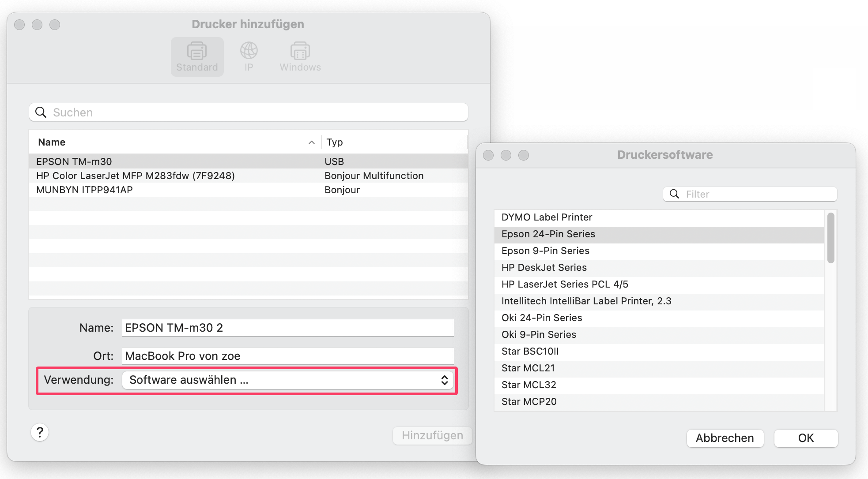Click the Verwendung dropdown stepper arrows
868x479 pixels.
coord(445,380)
